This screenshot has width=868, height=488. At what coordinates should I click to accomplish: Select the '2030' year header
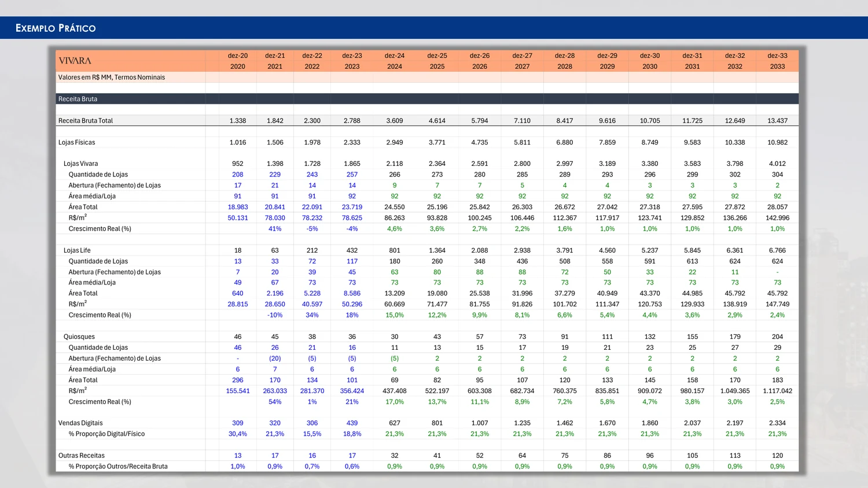650,66
